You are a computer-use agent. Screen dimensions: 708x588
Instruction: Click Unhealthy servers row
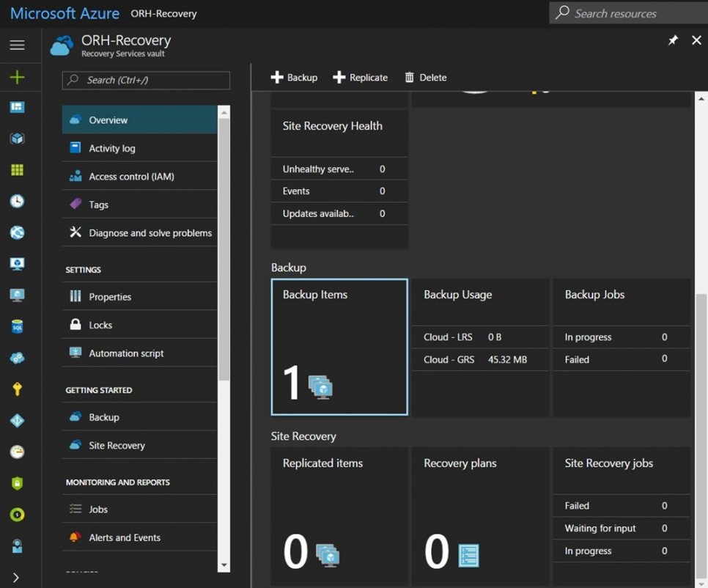pos(339,169)
